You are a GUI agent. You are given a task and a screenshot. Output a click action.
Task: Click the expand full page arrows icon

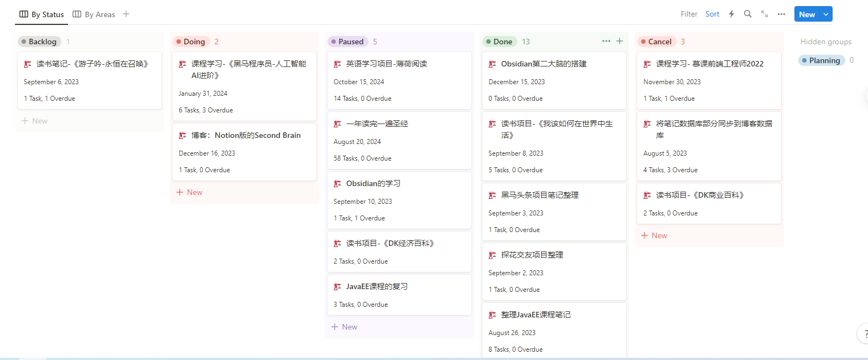click(x=764, y=14)
